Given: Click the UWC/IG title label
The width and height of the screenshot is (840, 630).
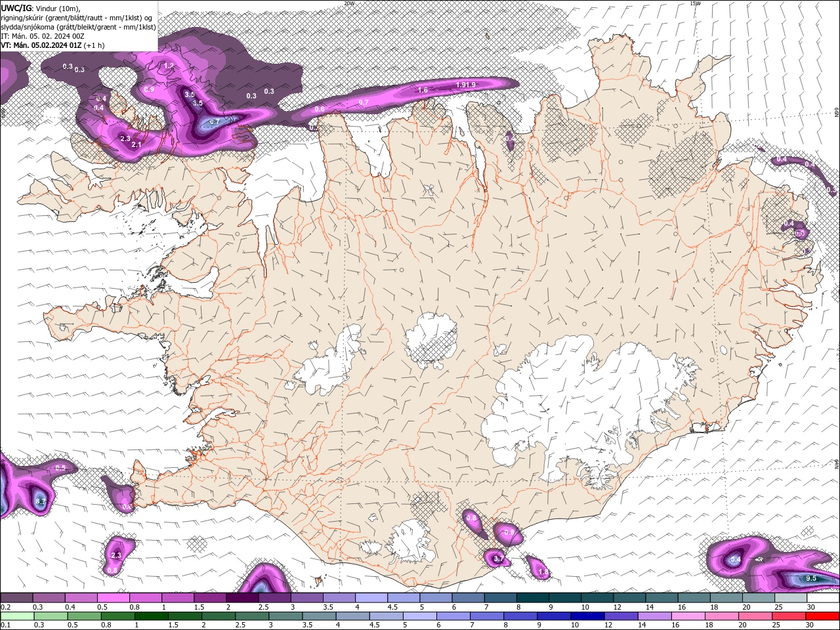Looking at the screenshot, I should click(16, 8).
